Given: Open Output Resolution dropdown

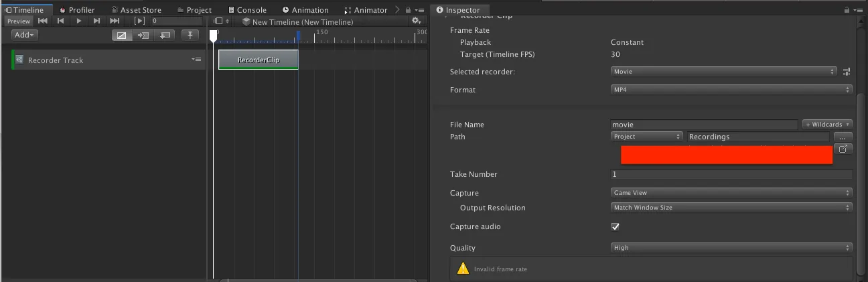Looking at the screenshot, I should [731, 208].
